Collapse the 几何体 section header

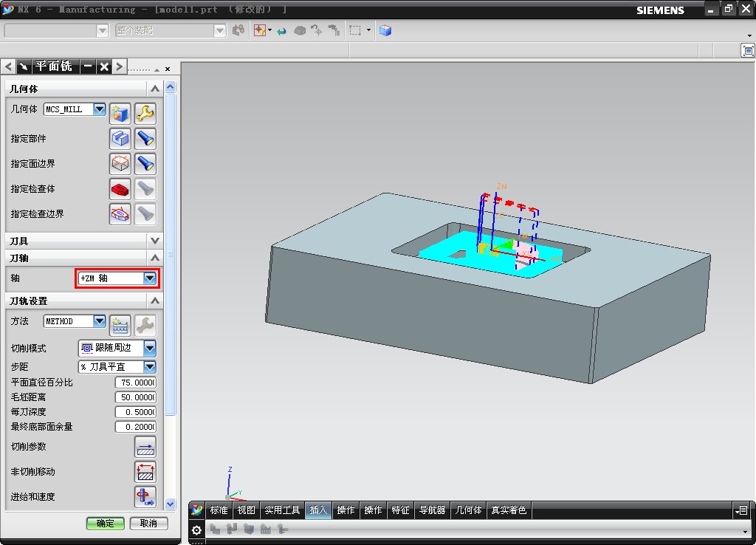(x=155, y=89)
